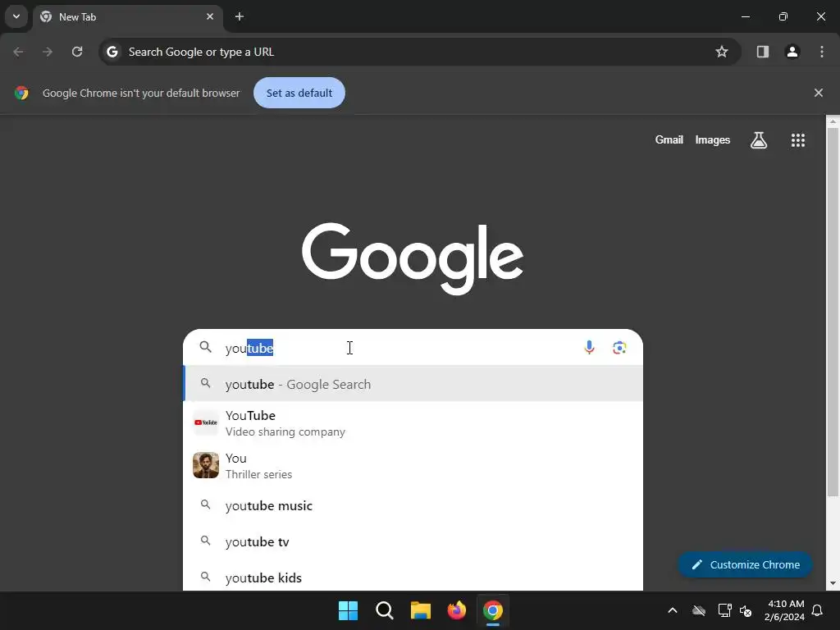This screenshot has width=840, height=630.
Task: Choose the 'youtube music' suggestion
Action: pos(413,505)
